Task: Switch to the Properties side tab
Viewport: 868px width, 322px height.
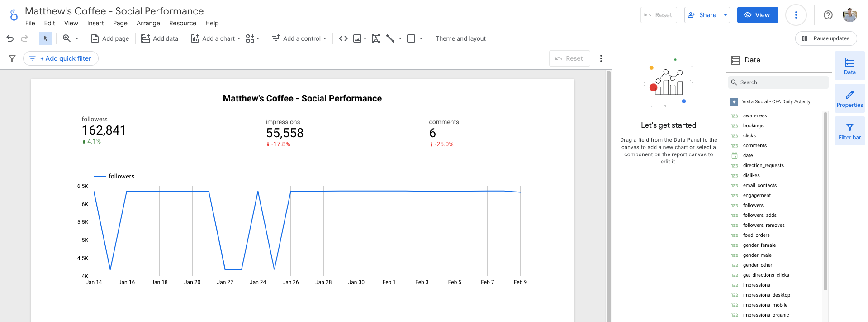Action: pos(849,98)
